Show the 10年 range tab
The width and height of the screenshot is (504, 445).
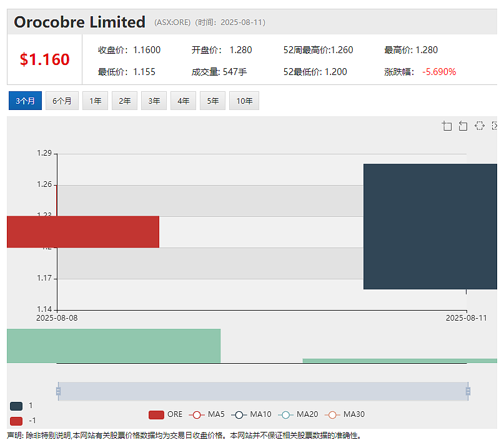point(244,101)
